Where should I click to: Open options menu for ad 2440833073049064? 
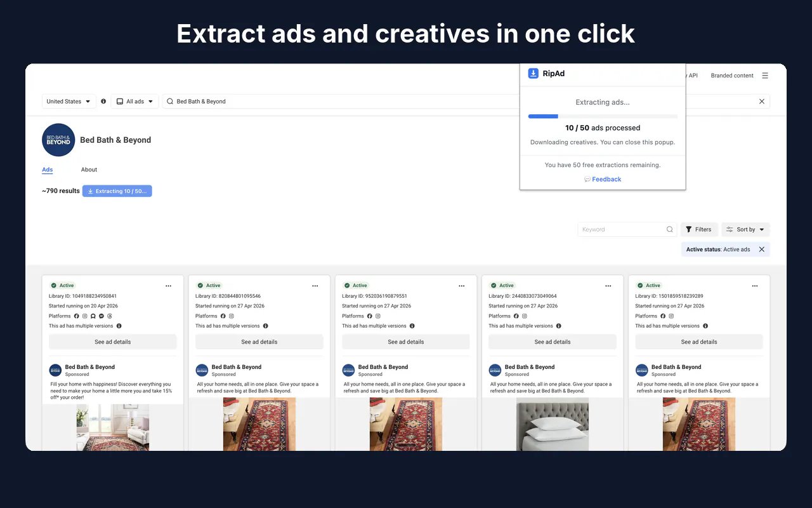[608, 286]
